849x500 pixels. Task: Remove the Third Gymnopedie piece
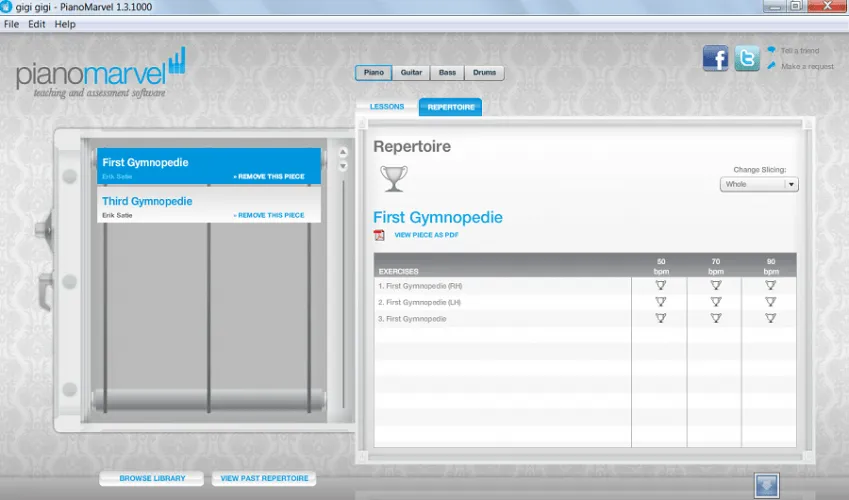tap(269, 215)
